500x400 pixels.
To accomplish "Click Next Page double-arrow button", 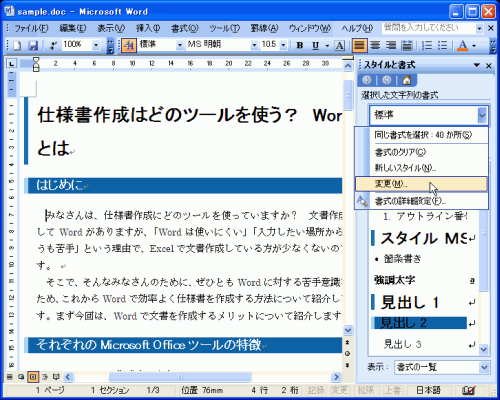I will pyautogui.click(x=347, y=365).
